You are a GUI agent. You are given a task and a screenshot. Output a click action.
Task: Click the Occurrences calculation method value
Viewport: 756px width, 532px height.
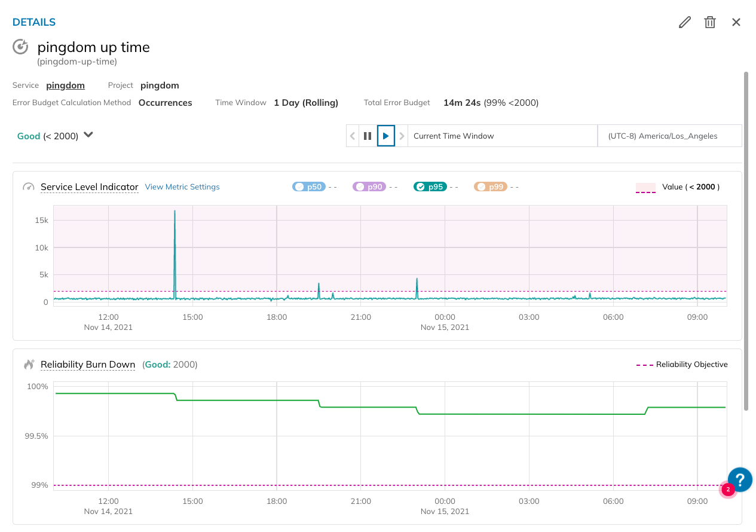tap(166, 103)
